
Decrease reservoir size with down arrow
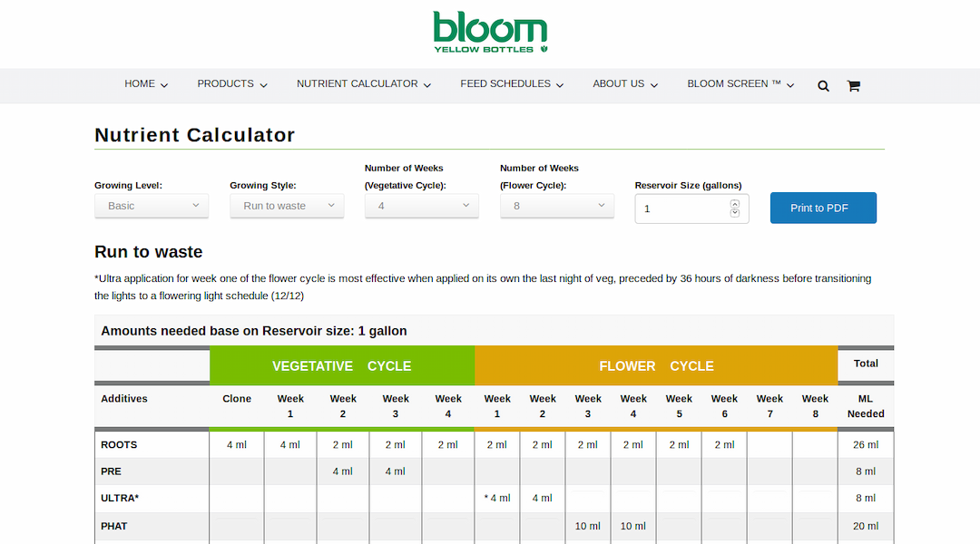(735, 213)
